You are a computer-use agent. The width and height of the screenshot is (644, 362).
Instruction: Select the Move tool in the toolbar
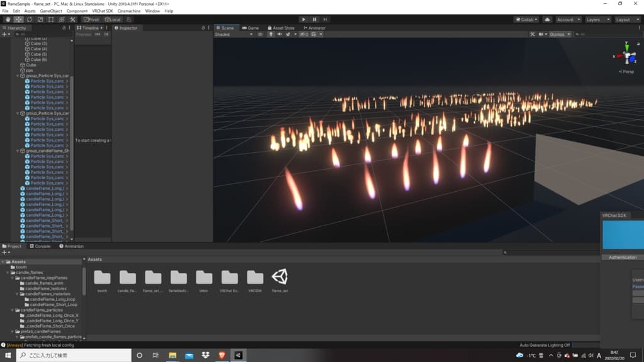tap(18, 19)
